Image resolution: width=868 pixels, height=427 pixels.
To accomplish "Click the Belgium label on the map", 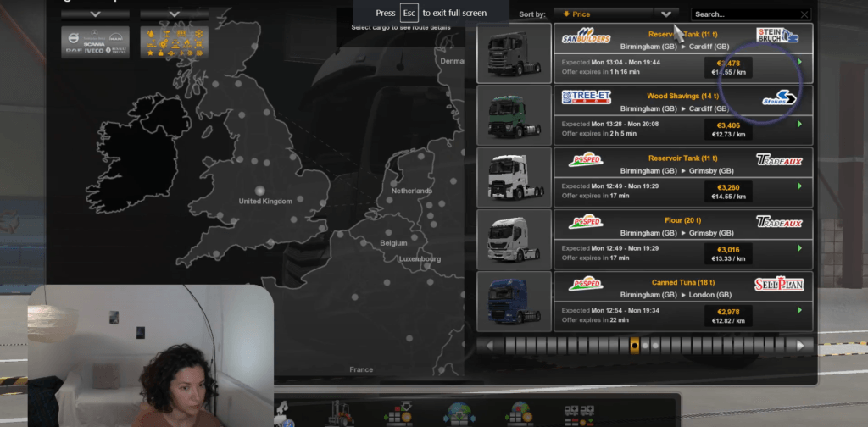I will click(x=393, y=243).
